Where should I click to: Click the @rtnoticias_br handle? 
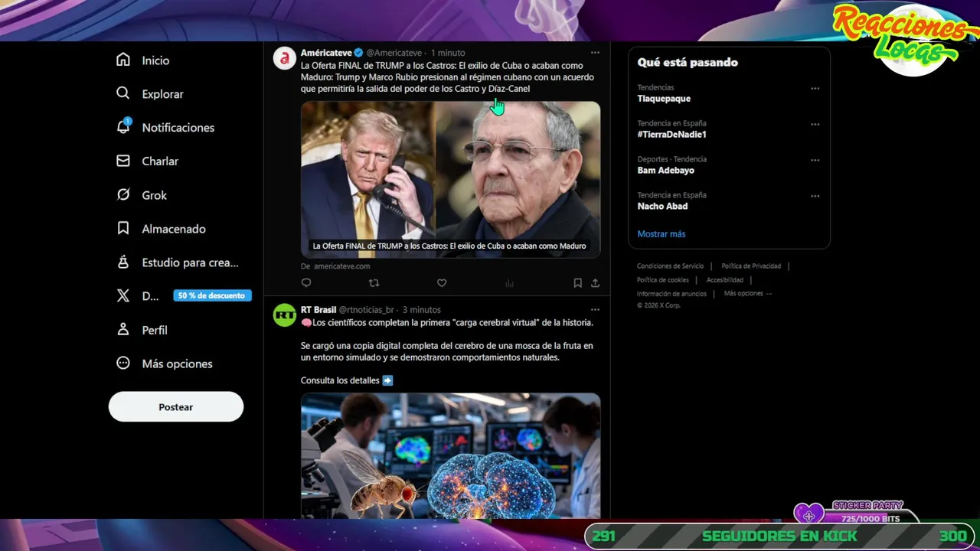click(367, 310)
